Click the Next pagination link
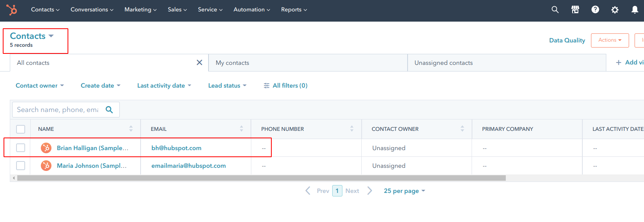 (352, 191)
